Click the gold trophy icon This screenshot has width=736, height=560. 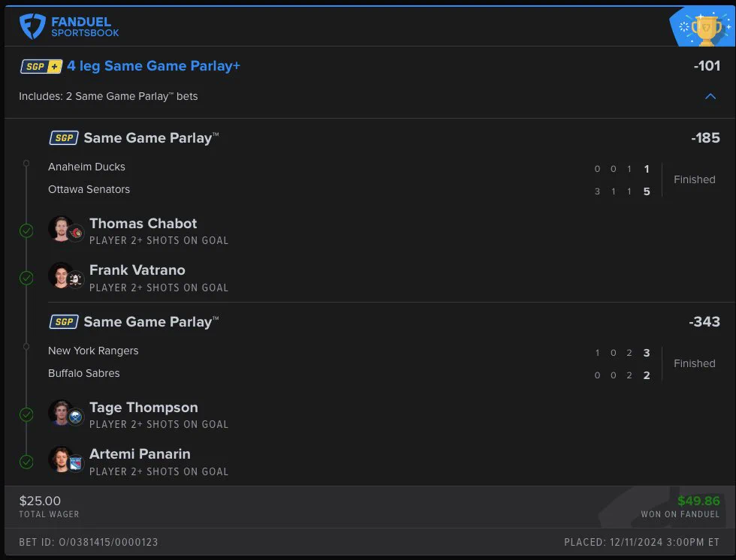click(x=706, y=30)
